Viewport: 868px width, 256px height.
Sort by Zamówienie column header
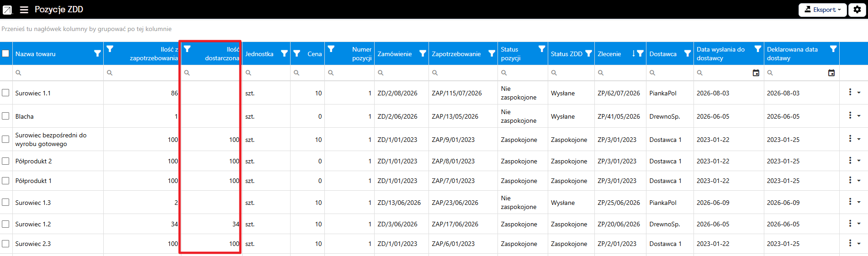pyautogui.click(x=395, y=54)
